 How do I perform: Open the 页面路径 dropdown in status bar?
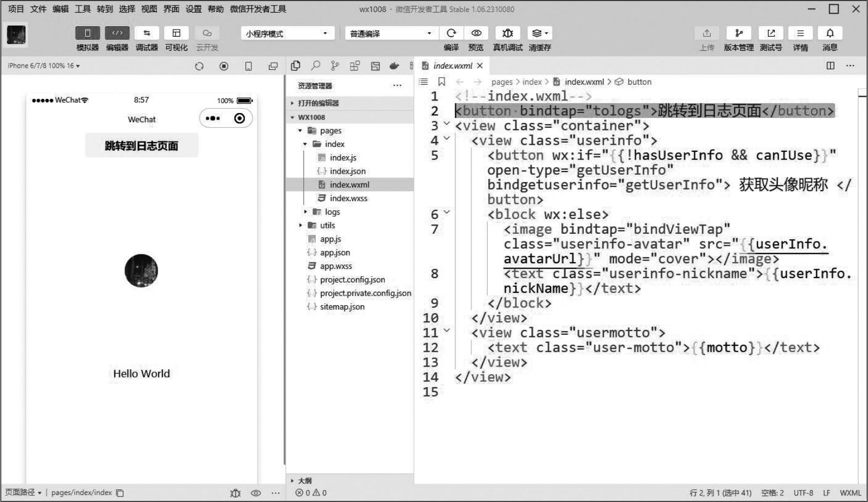[x=23, y=492]
